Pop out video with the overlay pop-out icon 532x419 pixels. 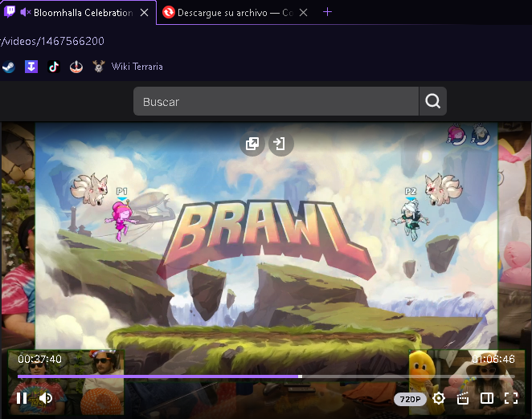(x=252, y=144)
